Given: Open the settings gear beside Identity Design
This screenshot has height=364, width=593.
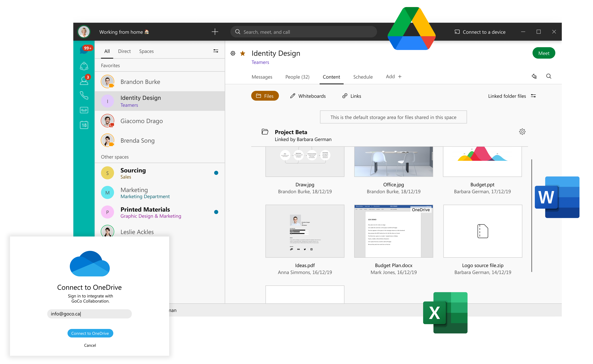Looking at the screenshot, I should [x=233, y=53].
